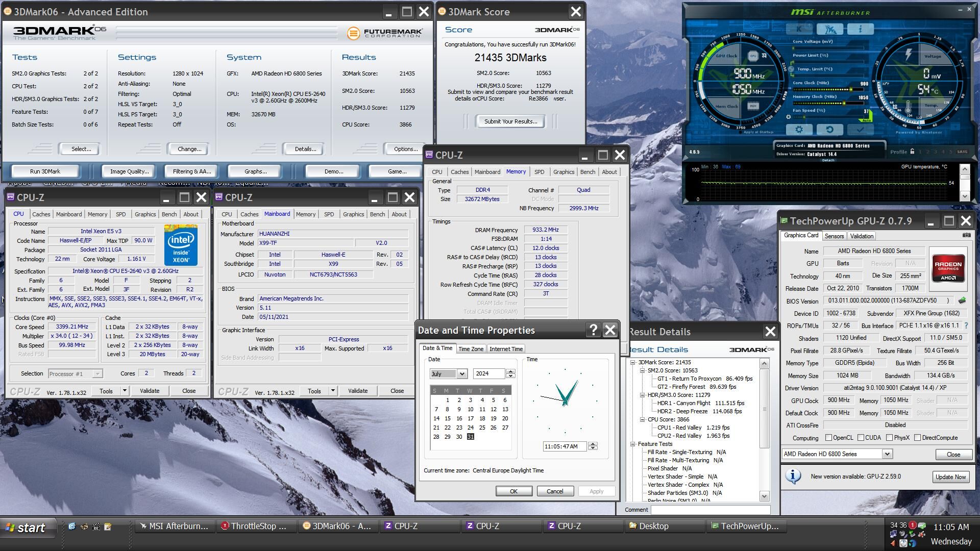Open Kombustor with the Afterburner K button

[799, 29]
